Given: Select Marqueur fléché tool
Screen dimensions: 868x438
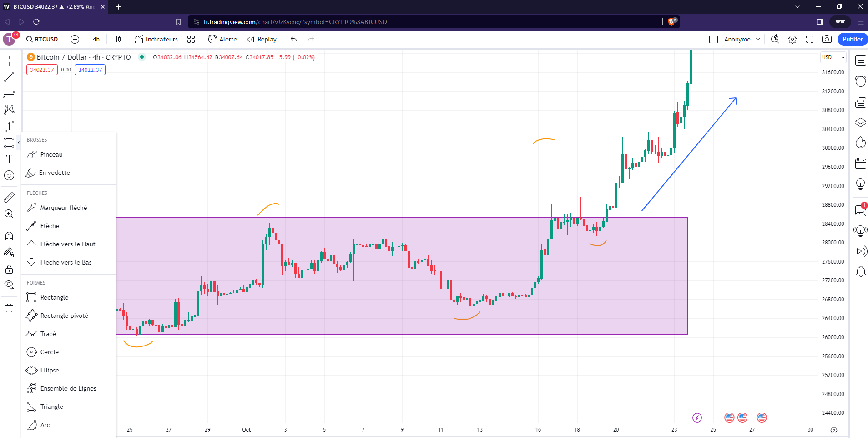Looking at the screenshot, I should [69, 208].
